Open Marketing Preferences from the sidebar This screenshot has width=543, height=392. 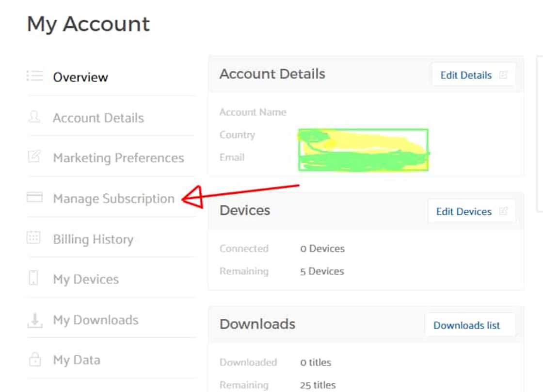click(x=118, y=158)
